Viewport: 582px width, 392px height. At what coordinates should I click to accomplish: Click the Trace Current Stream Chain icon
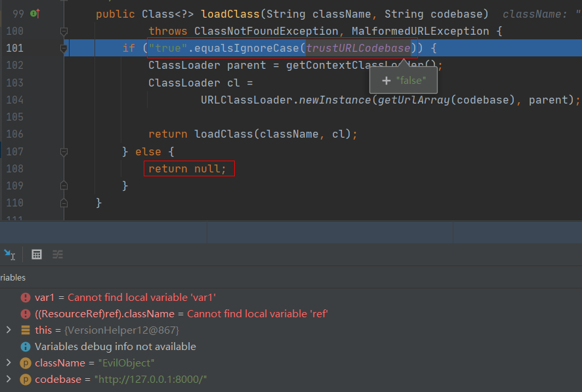pyautogui.click(x=58, y=254)
